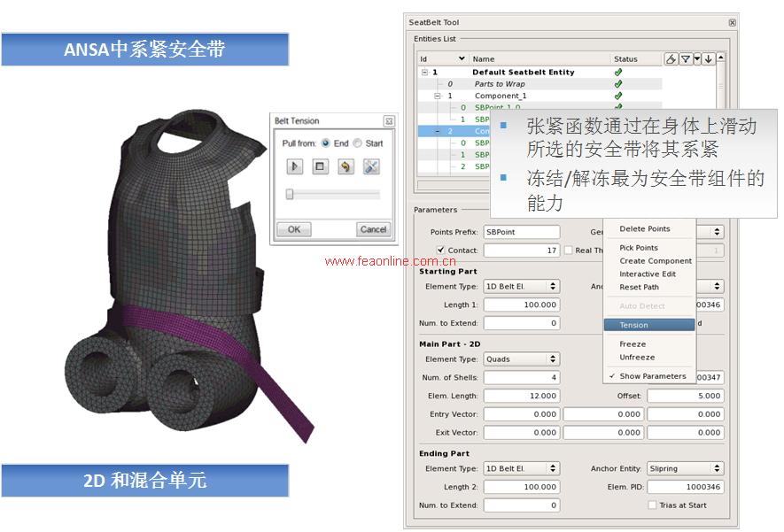784x532 pixels.
Task: Open Starting Part Element Type dropdown
Action: 521,287
